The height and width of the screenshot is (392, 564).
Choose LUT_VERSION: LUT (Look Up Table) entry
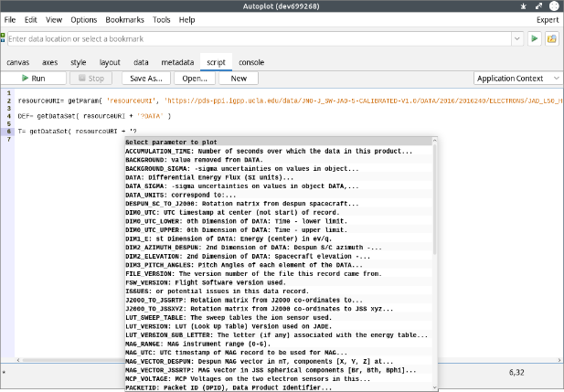pyautogui.click(x=279, y=326)
